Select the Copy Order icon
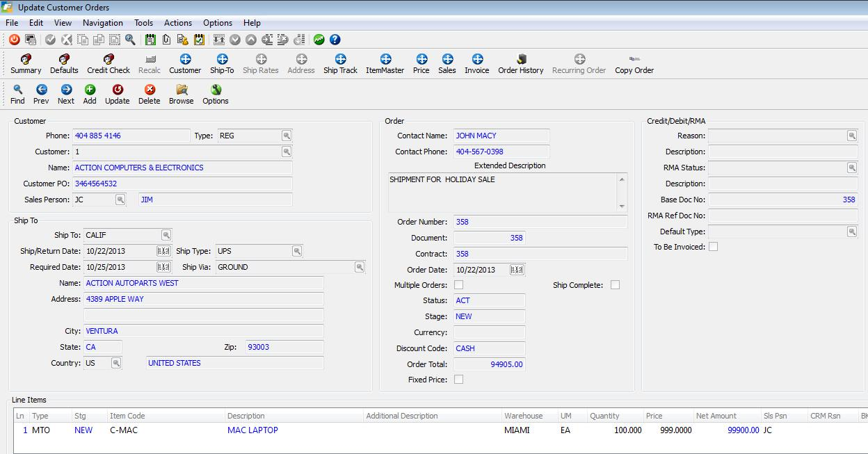This screenshot has height=454, width=868. coord(634,63)
